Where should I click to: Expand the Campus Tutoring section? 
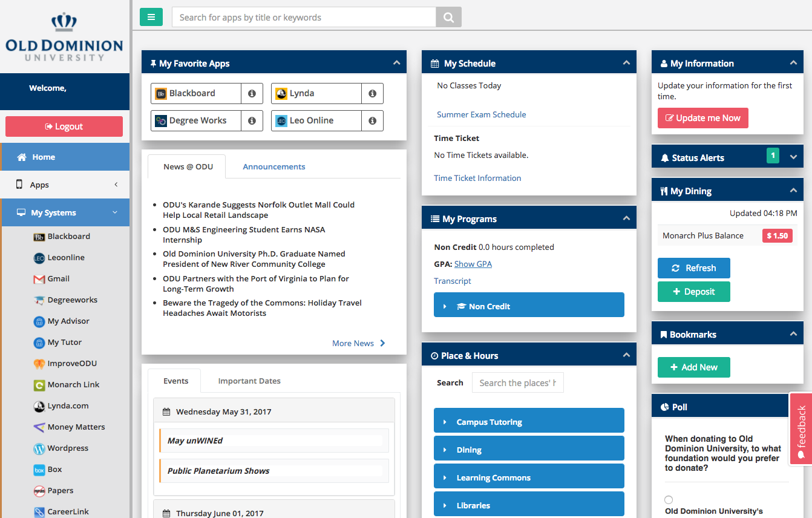[x=528, y=422]
